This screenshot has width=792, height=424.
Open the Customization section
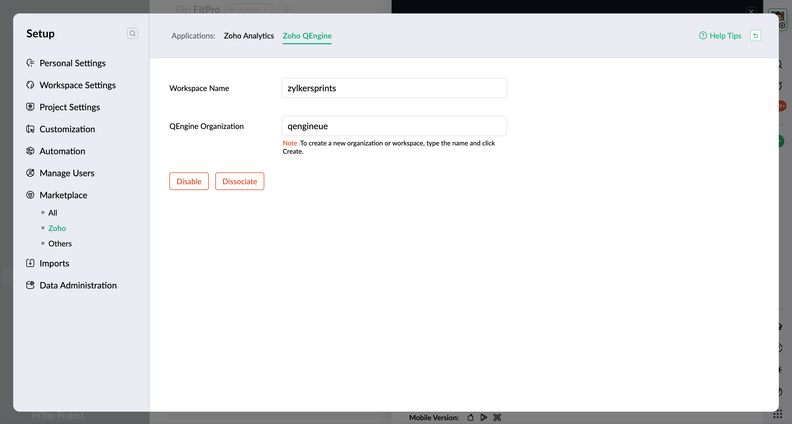click(67, 129)
